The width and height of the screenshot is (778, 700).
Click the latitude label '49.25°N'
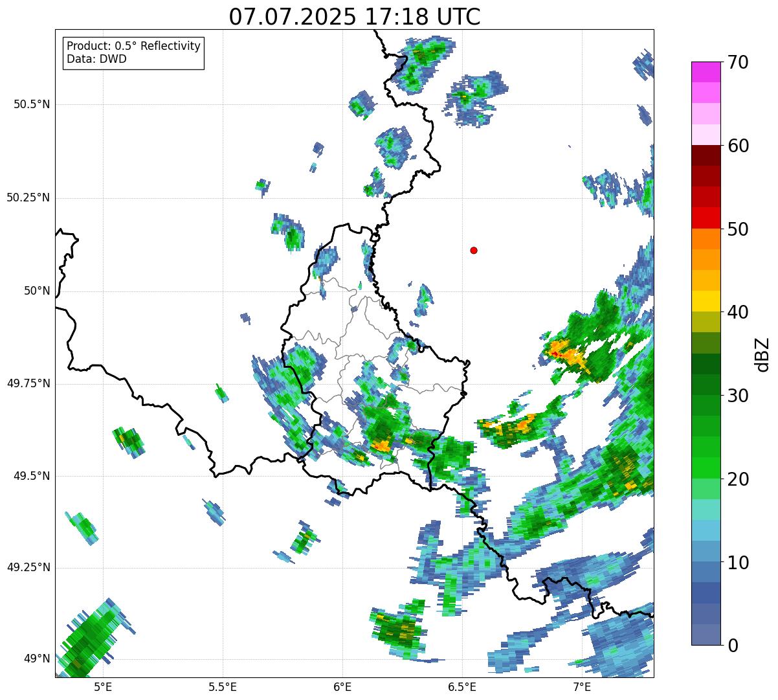[x=28, y=568]
